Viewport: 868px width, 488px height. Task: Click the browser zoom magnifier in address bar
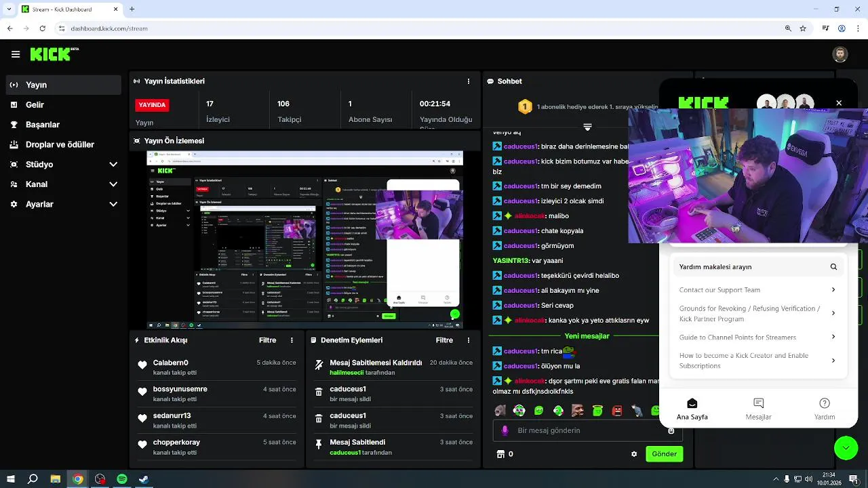pyautogui.click(x=788, y=28)
